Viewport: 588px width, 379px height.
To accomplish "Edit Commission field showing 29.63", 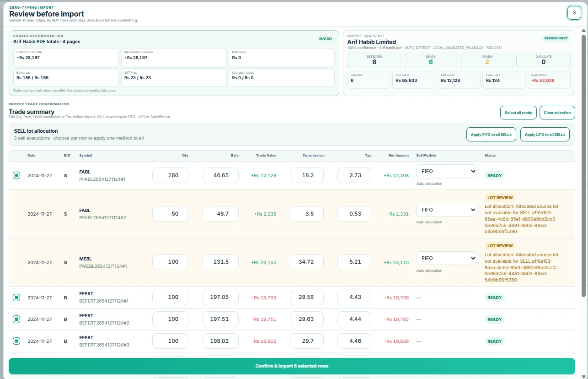I will (x=306, y=319).
